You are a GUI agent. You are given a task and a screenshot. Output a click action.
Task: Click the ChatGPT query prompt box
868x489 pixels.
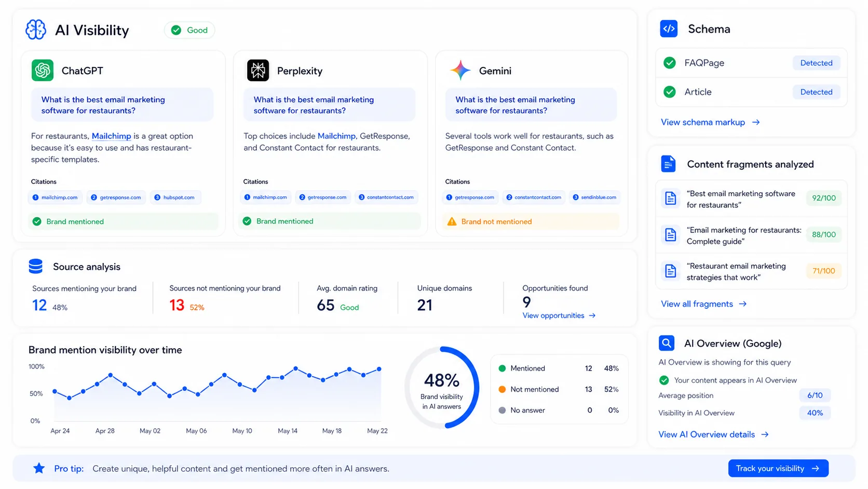click(123, 104)
